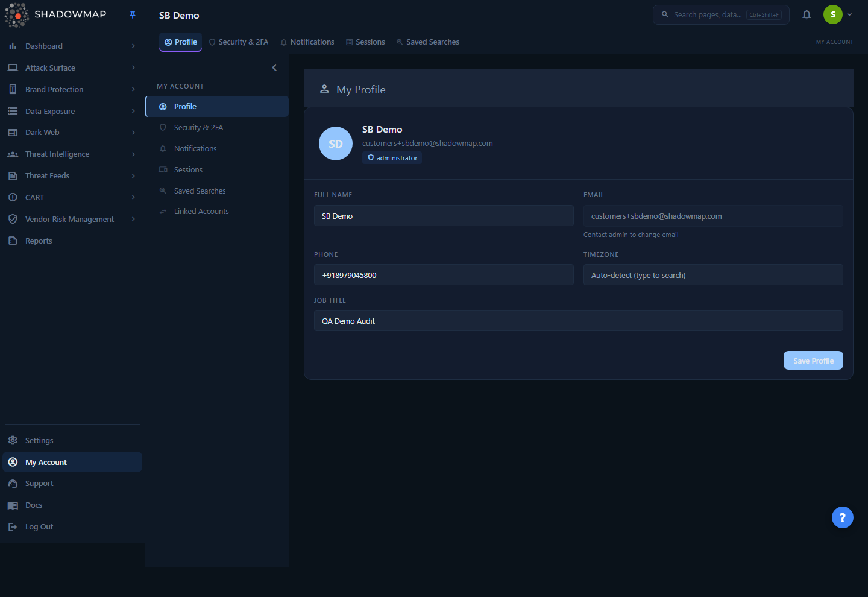Click the Saved Searches icon in submenu
868x597 pixels.
pos(163,191)
